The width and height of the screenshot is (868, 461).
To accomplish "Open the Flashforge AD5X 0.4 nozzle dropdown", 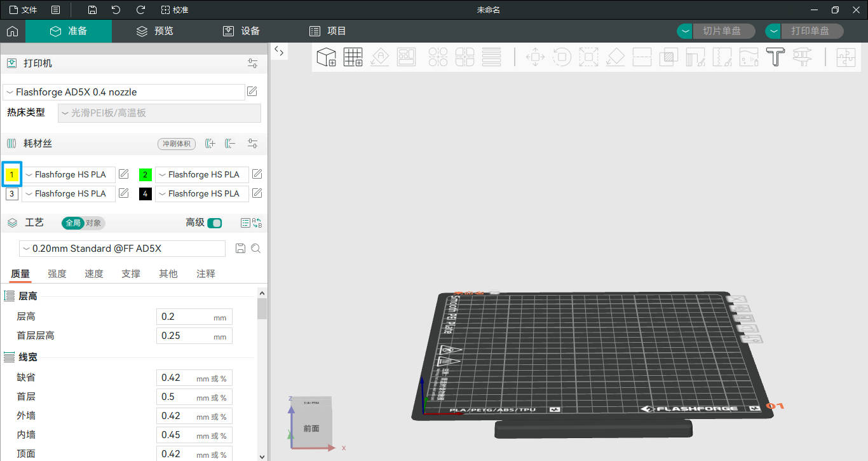I will click(124, 92).
